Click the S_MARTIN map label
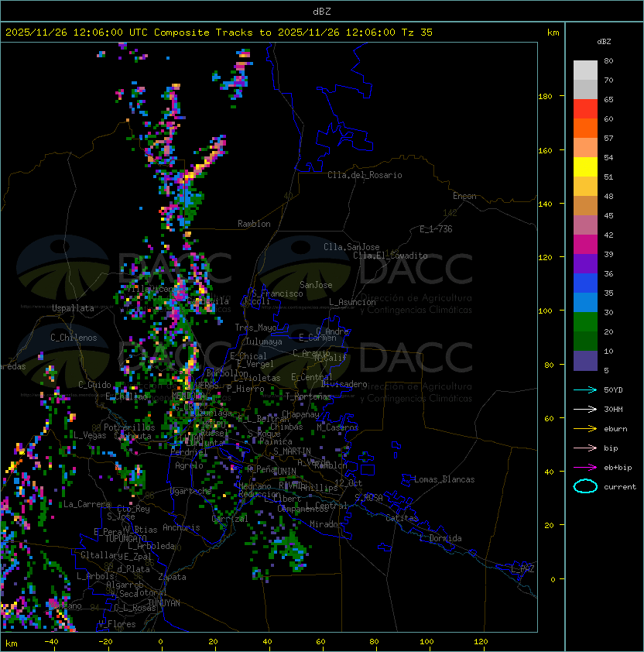Image resolution: width=644 pixels, height=652 pixels. click(x=292, y=451)
